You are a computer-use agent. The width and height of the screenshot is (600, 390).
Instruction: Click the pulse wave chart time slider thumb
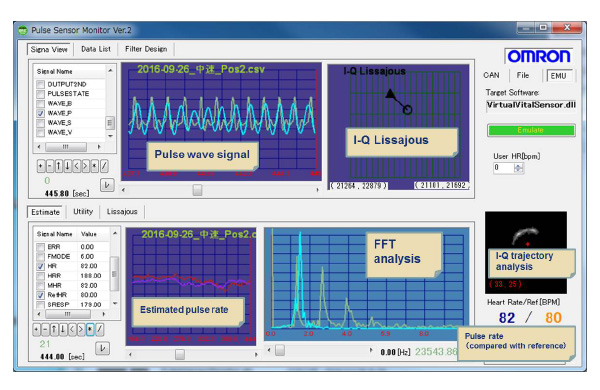pos(197,189)
